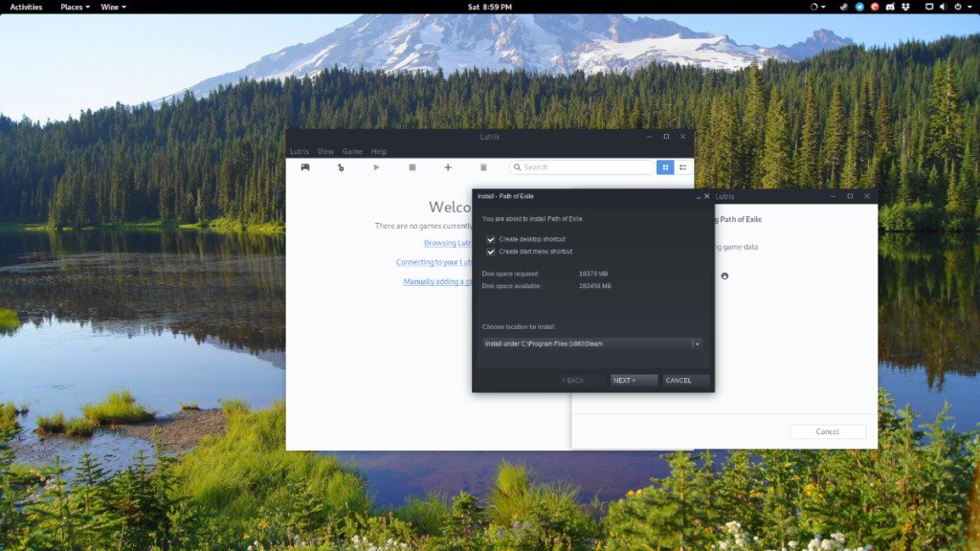Open Telegram from the system tray
The height and width of the screenshot is (551, 980).
click(x=858, y=7)
